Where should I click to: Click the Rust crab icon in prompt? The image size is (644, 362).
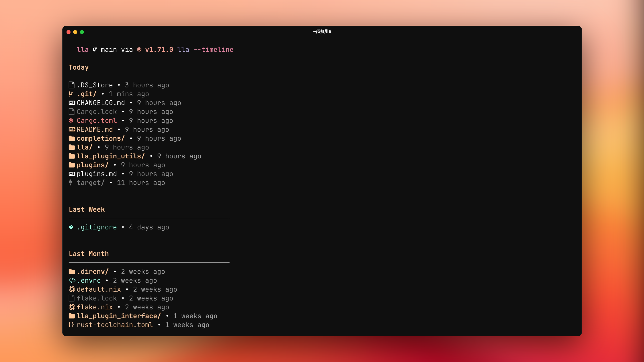click(x=139, y=49)
